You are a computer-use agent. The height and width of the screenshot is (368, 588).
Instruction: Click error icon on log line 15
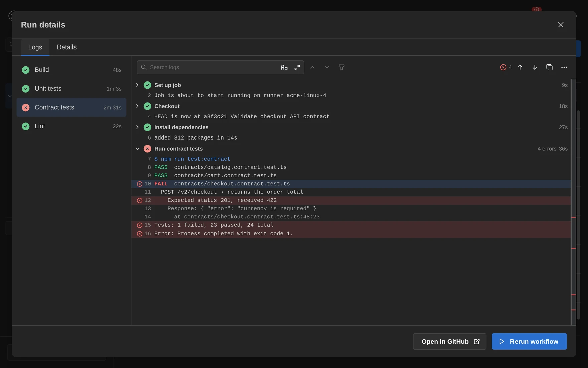(140, 225)
